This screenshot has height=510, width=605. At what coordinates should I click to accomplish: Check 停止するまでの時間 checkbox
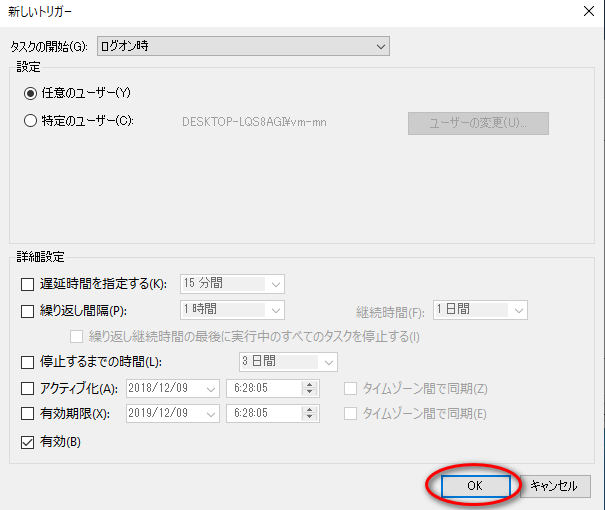coord(28,362)
